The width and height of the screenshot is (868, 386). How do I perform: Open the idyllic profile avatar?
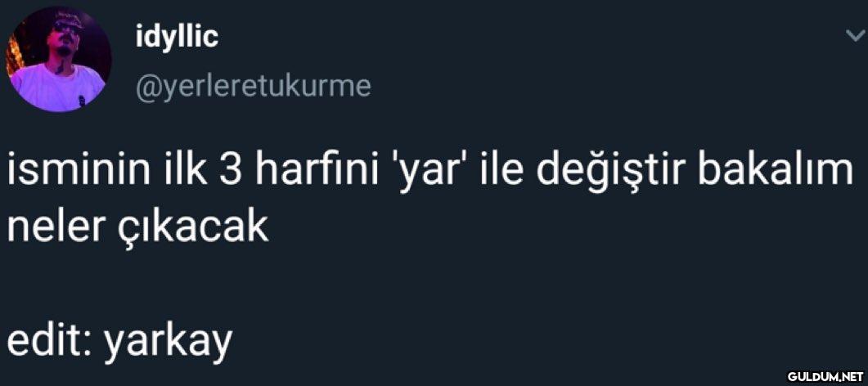[59, 59]
